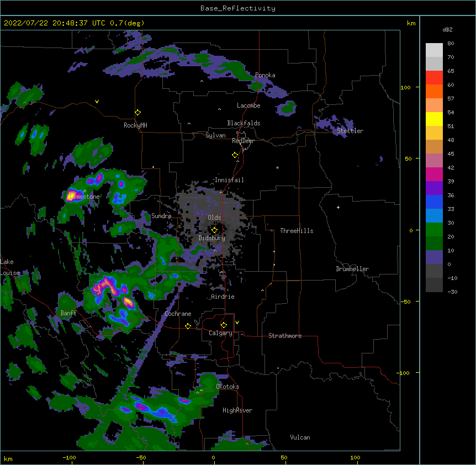Viewport: 476px width, 465px height.
Task: Pick the purple legend swatch between 39 and 36
Action: [x=434, y=188]
